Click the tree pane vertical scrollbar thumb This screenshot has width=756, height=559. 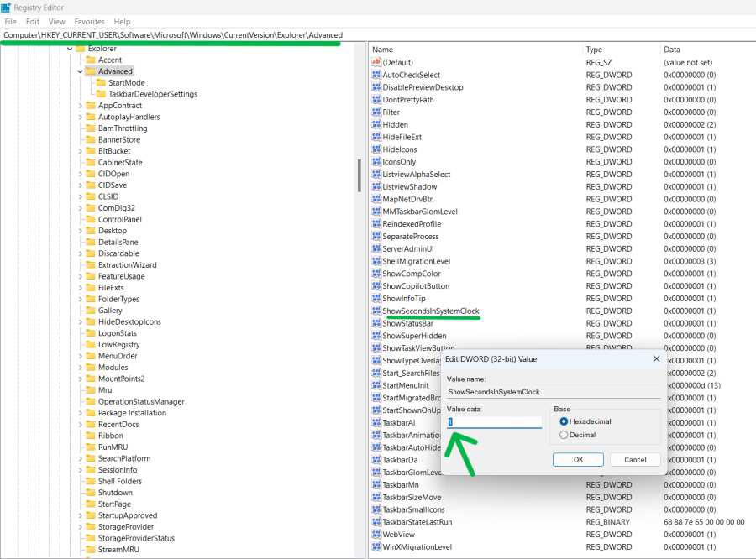[360, 175]
